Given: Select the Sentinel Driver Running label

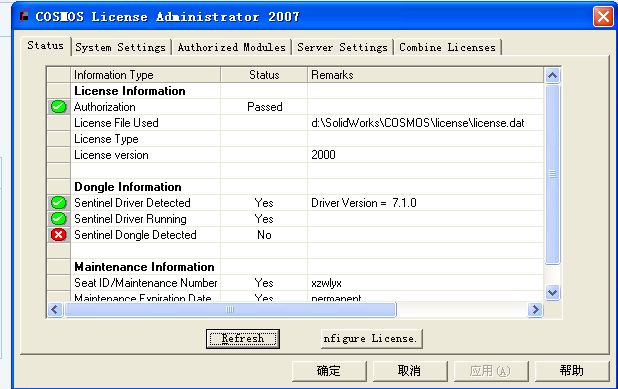Looking at the screenshot, I should [x=130, y=219].
